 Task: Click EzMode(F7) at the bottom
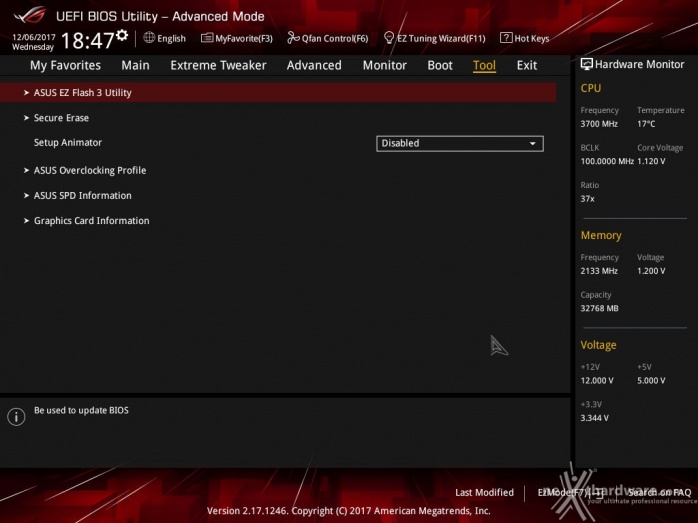click(571, 492)
